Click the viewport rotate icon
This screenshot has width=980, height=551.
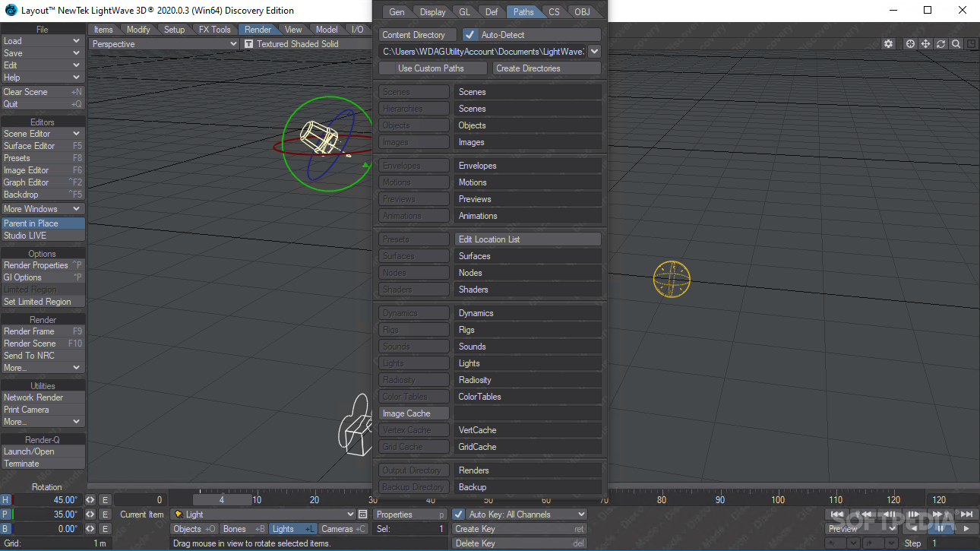(x=940, y=44)
